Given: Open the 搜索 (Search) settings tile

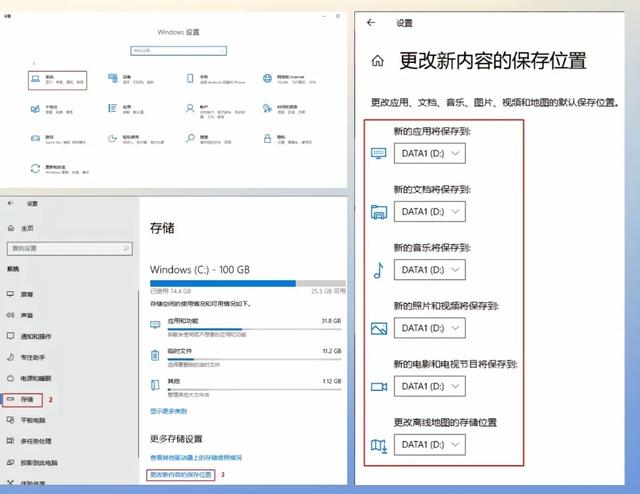Looking at the screenshot, I should (x=209, y=140).
